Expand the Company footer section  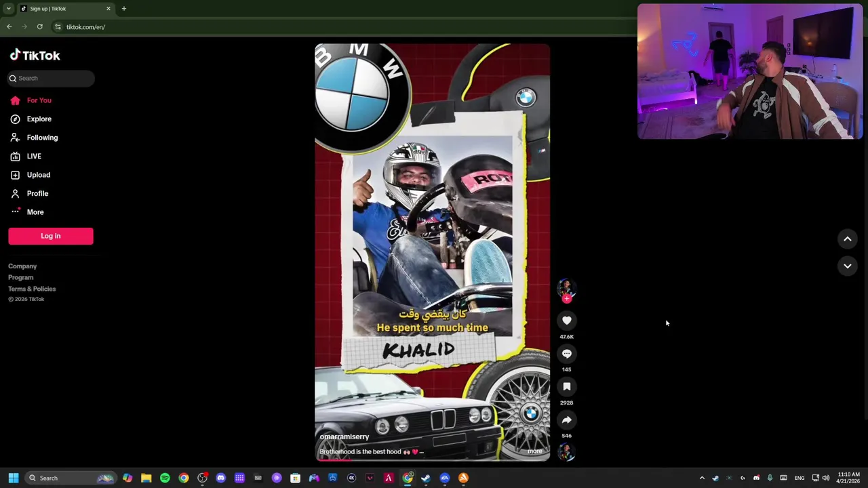tap(22, 266)
